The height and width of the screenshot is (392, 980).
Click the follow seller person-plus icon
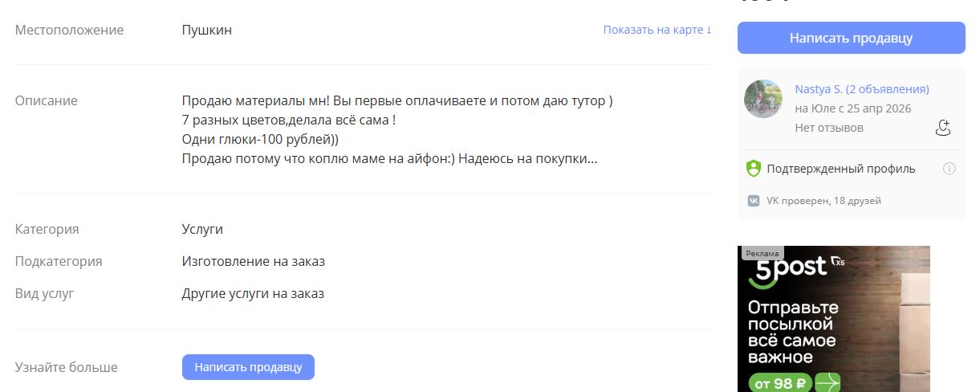click(943, 128)
